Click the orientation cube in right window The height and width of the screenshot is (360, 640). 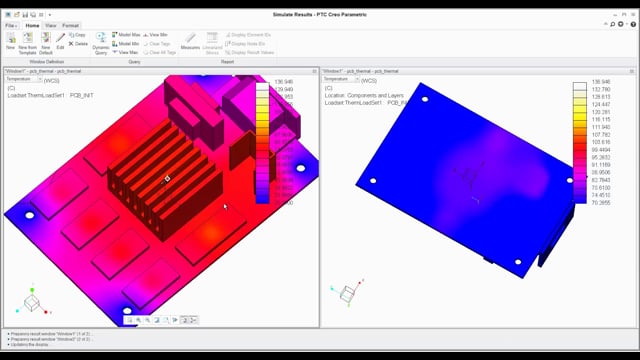click(x=347, y=293)
